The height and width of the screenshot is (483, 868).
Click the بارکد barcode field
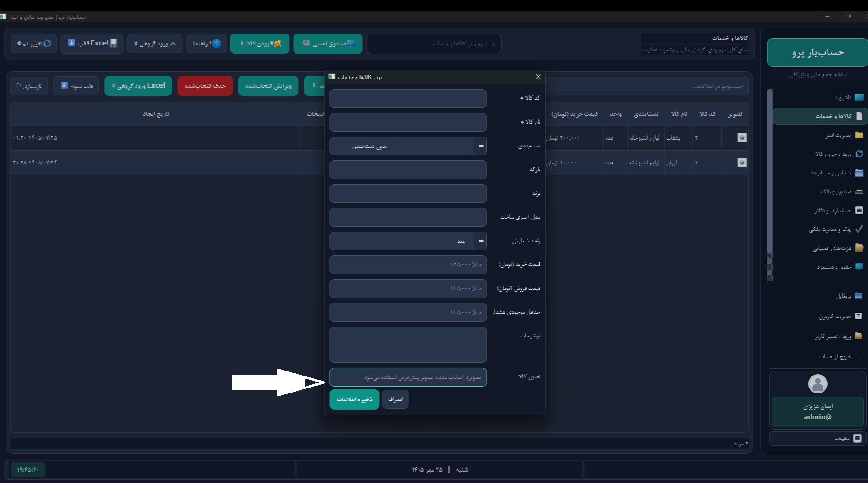pos(408,170)
